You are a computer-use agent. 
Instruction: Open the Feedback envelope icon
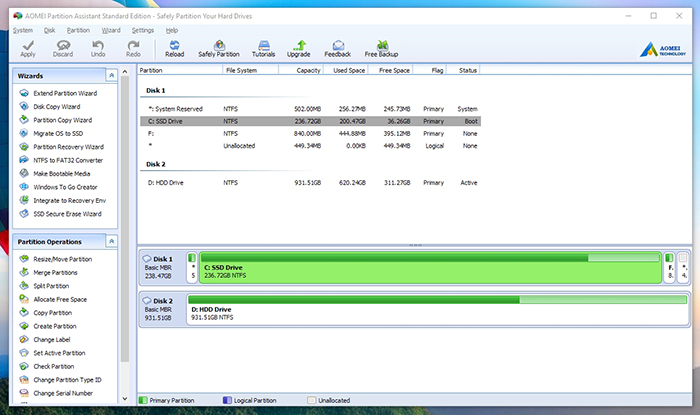point(338,45)
